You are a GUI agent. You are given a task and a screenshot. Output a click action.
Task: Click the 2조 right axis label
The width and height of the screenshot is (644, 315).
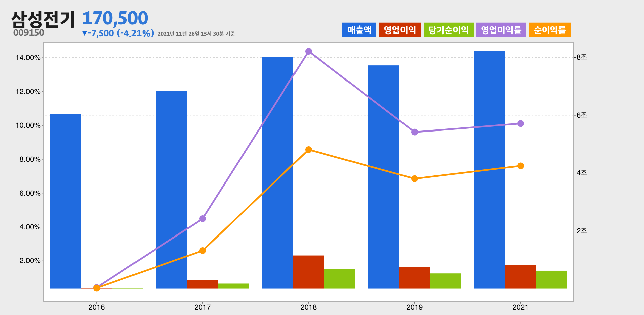click(x=582, y=231)
